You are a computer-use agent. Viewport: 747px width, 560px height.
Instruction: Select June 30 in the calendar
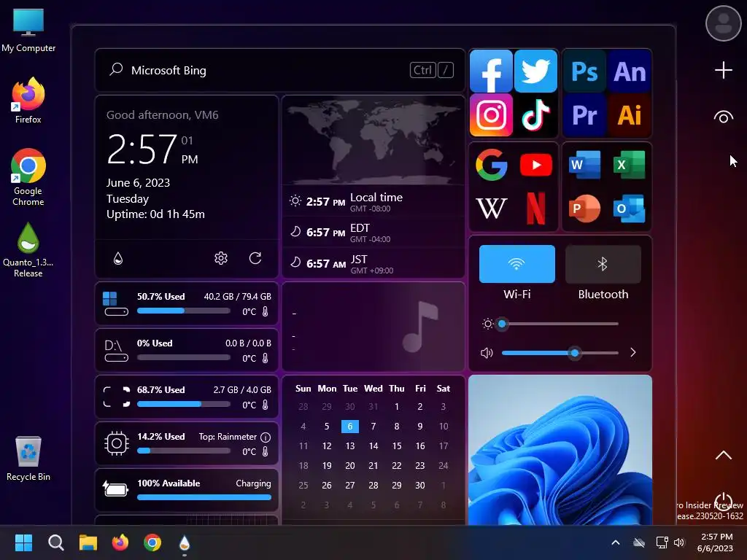pos(419,485)
